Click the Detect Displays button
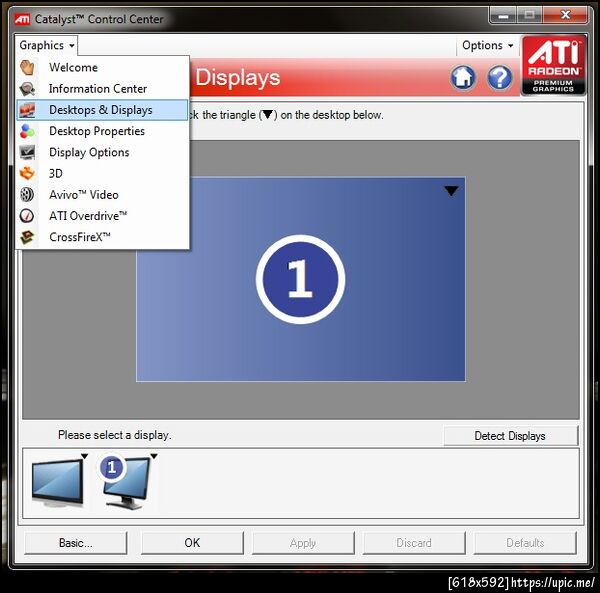This screenshot has width=600, height=593. click(x=510, y=436)
